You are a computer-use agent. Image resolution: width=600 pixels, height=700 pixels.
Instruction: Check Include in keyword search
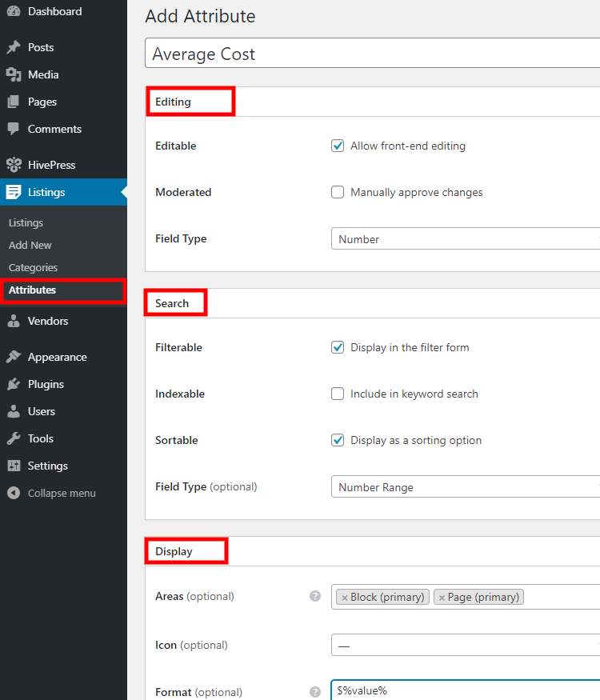click(x=338, y=394)
